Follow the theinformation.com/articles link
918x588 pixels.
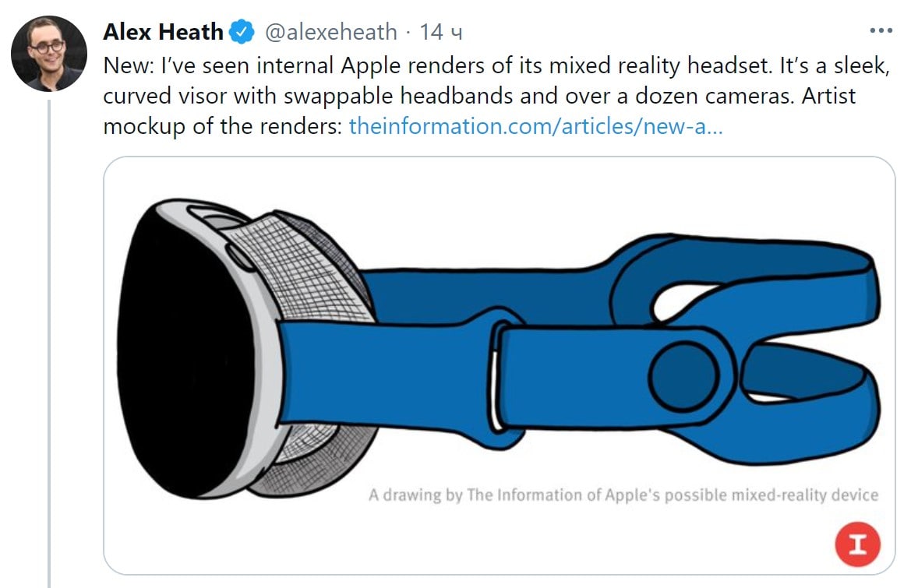535,126
